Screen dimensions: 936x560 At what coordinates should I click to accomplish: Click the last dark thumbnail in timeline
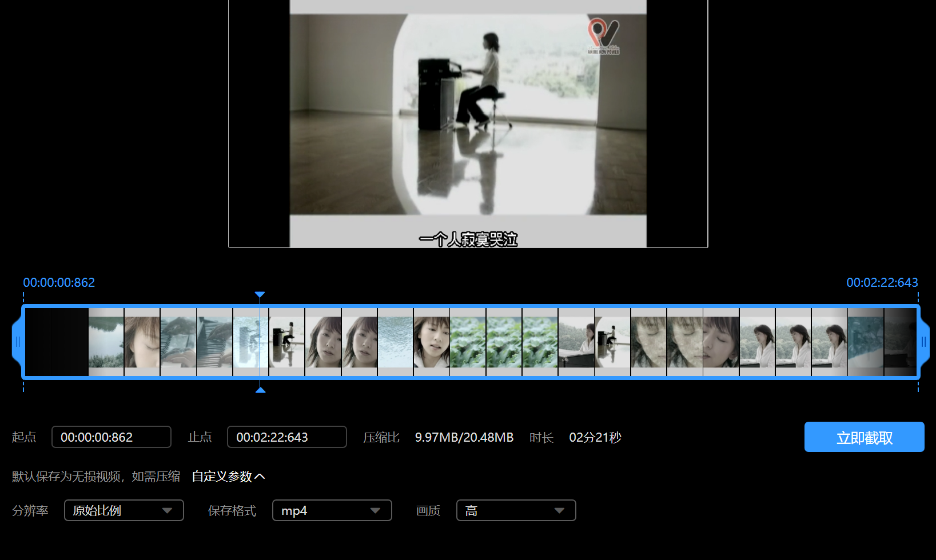[900, 342]
